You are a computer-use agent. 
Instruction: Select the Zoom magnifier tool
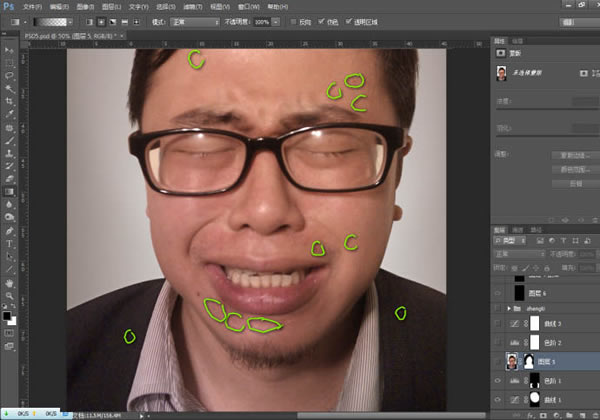pos(9,296)
